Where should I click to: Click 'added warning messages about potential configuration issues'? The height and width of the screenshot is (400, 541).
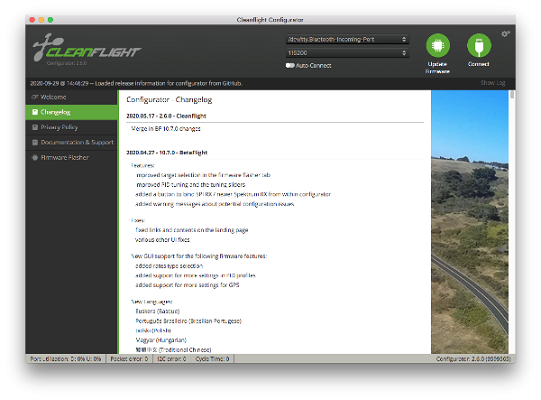[x=215, y=204]
